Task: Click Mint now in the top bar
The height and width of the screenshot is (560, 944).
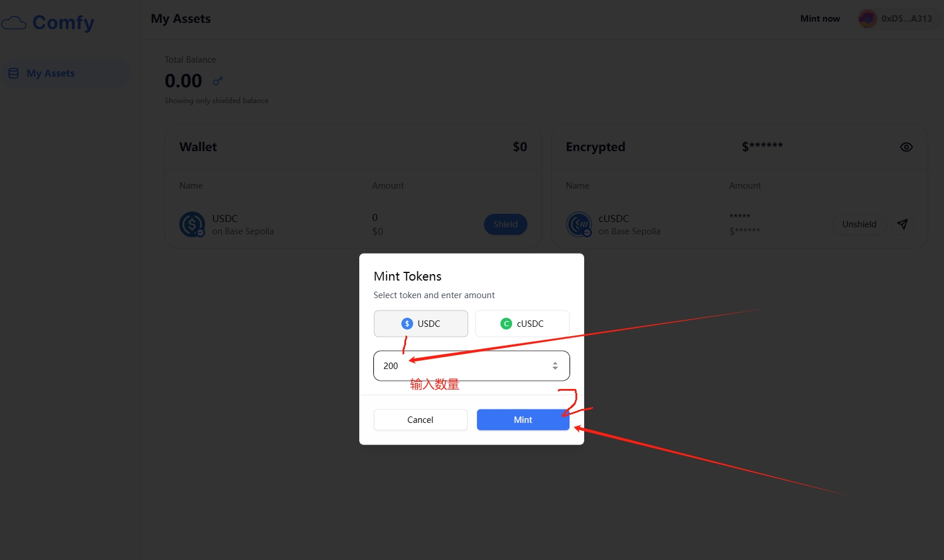Action: (x=820, y=19)
